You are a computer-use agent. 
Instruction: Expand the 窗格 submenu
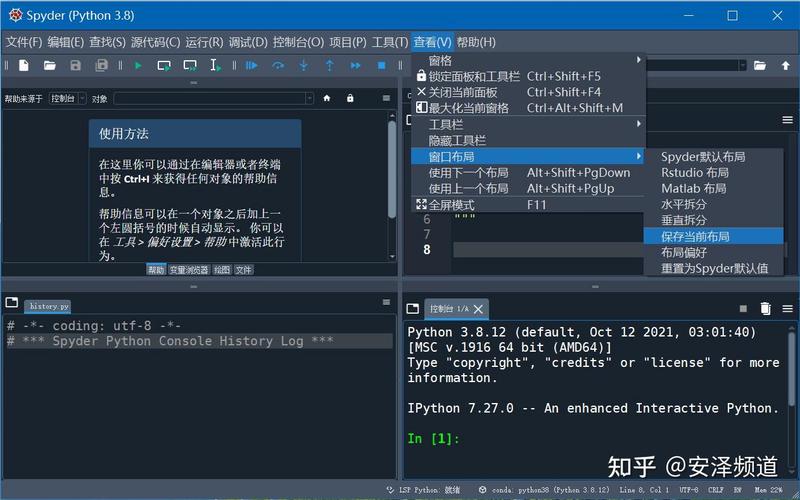coord(529,60)
